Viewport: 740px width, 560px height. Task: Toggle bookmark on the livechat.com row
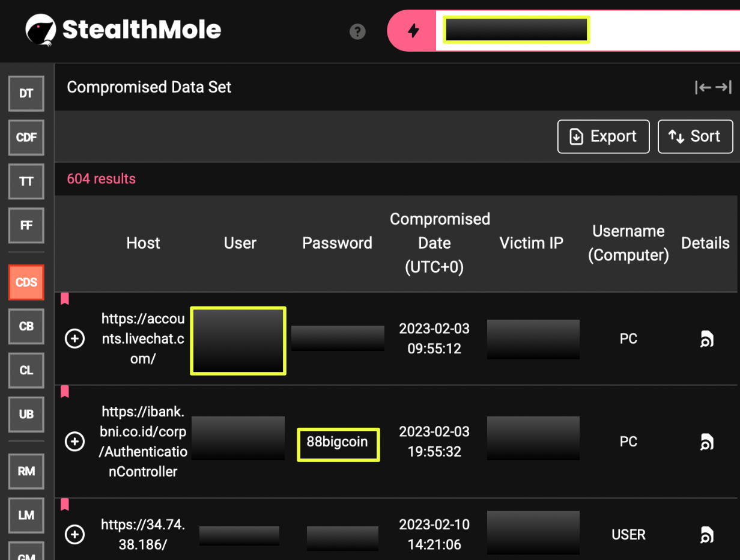[65, 299]
